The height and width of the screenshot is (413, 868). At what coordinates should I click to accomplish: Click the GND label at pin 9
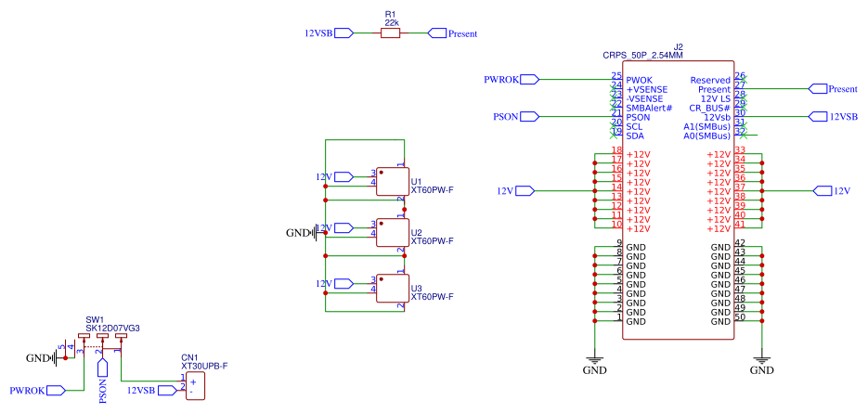[x=636, y=247]
